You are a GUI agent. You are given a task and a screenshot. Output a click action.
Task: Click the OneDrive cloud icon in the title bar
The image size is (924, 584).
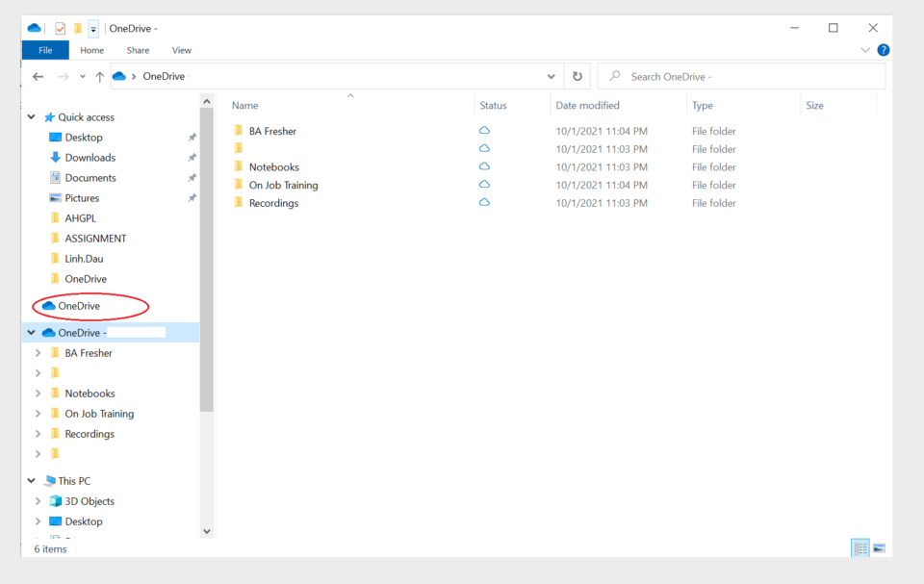pos(35,28)
